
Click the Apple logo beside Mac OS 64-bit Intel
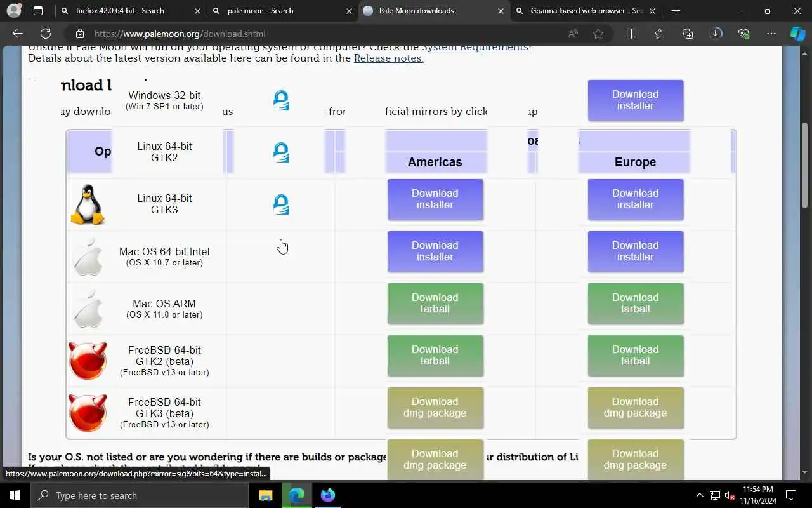click(x=88, y=257)
